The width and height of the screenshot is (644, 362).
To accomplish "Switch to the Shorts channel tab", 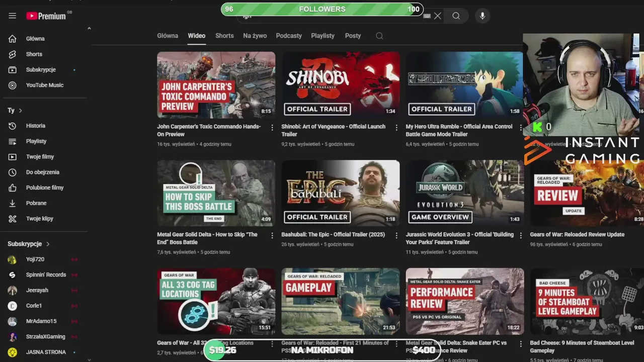I will 224,36.
